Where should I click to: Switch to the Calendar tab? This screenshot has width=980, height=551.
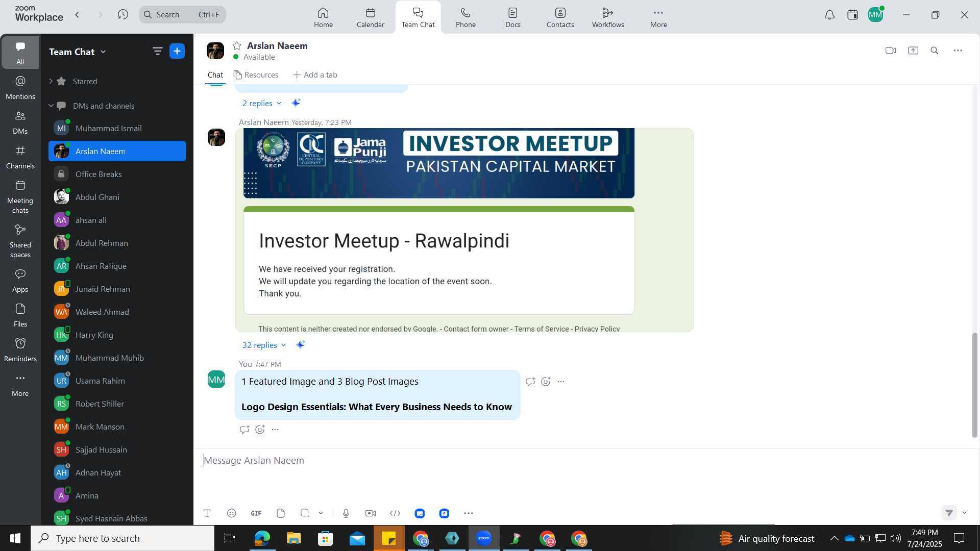(x=371, y=17)
